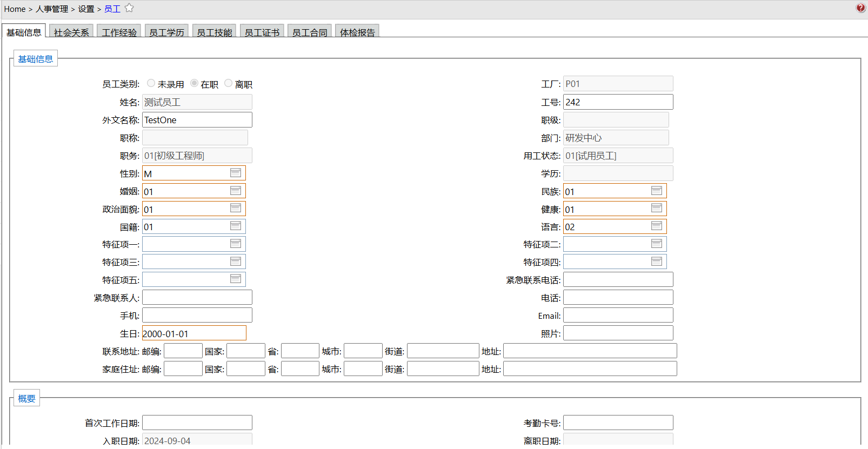Open the 健康 lookup list icon
Viewport: 868px width, 449px height.
657,208
